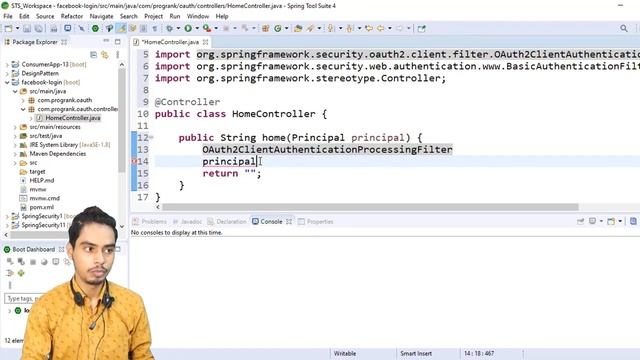This screenshot has width=640, height=360.
Task: Click the fold marker on line 12
Action: (151, 138)
